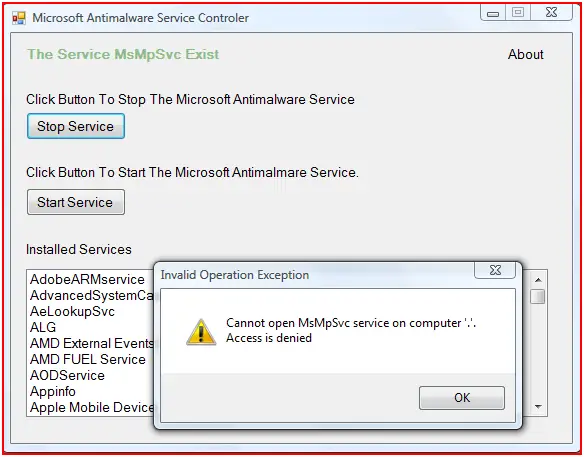This screenshot has width=584, height=457.
Task: Click the Stop Service button
Action: coord(76,126)
